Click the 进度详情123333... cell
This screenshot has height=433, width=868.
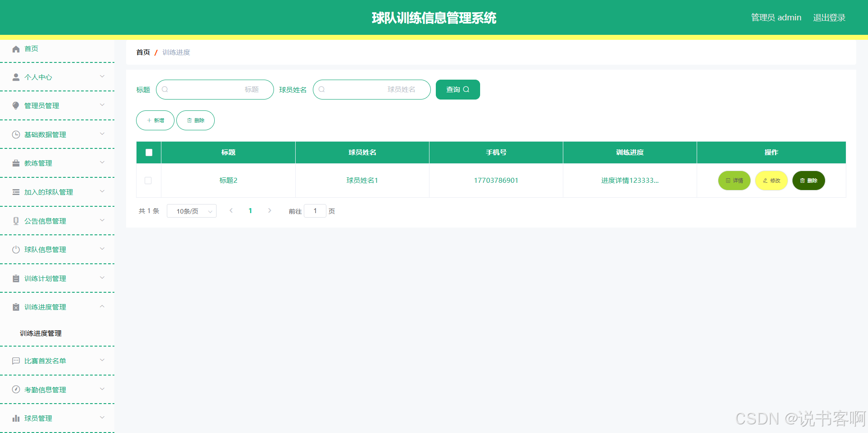pyautogui.click(x=630, y=181)
